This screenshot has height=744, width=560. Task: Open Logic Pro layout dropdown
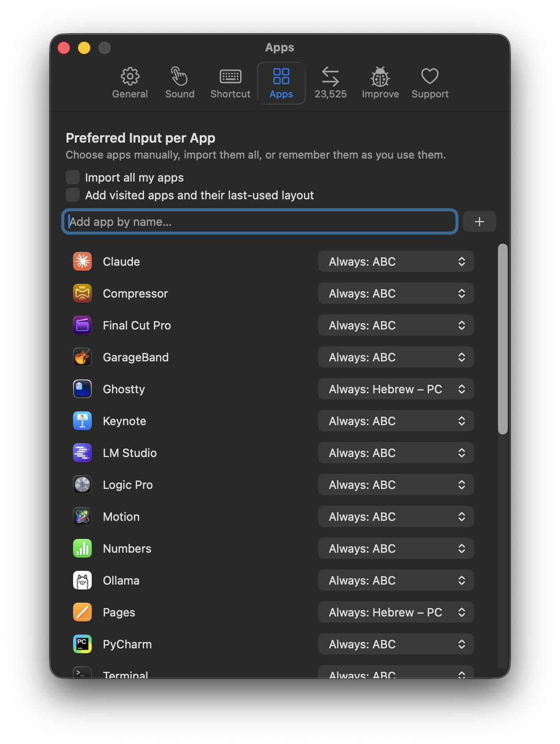(396, 485)
